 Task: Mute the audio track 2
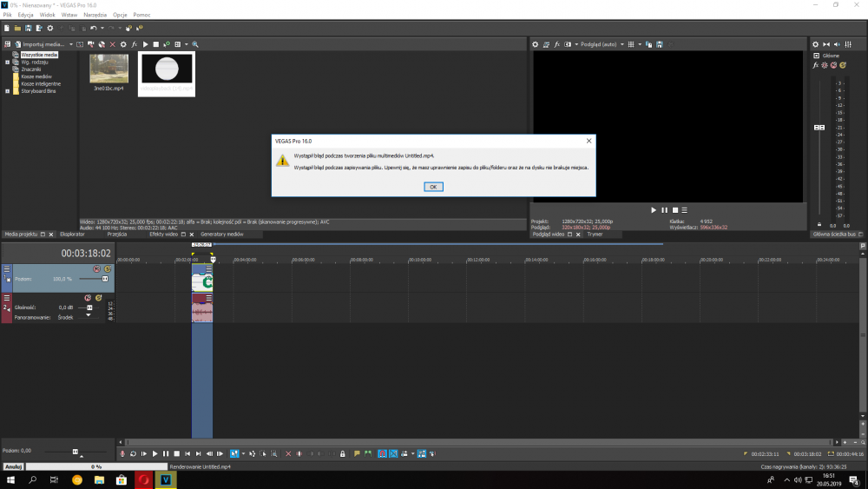(88, 298)
